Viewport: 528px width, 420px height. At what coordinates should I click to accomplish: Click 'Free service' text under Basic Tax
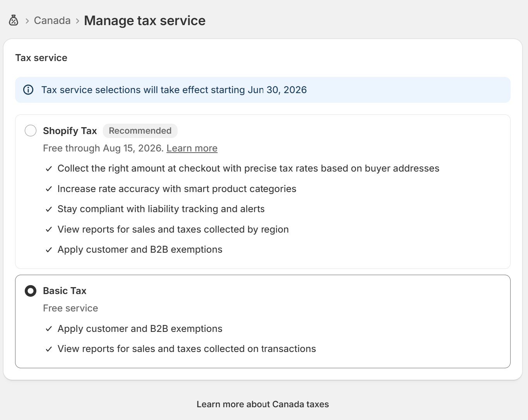tap(70, 308)
